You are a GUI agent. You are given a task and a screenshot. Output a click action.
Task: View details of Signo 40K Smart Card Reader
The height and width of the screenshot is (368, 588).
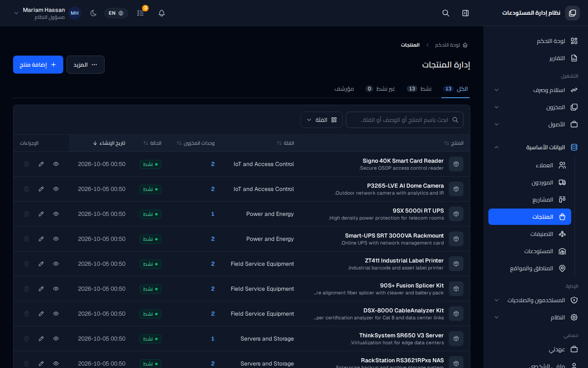click(56, 164)
